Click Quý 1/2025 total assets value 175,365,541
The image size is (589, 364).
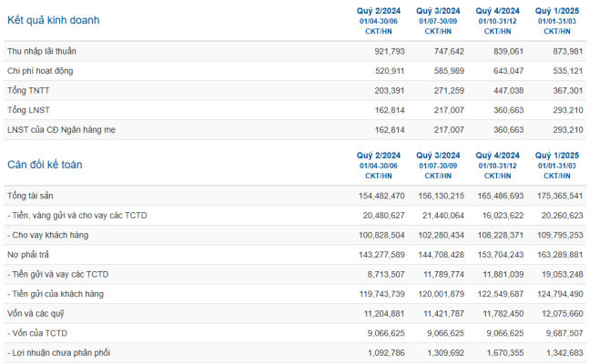click(560, 196)
